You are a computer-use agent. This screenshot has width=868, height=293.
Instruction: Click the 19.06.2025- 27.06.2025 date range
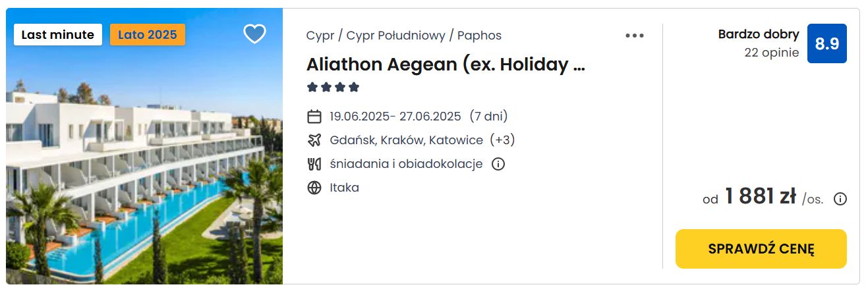click(x=395, y=117)
